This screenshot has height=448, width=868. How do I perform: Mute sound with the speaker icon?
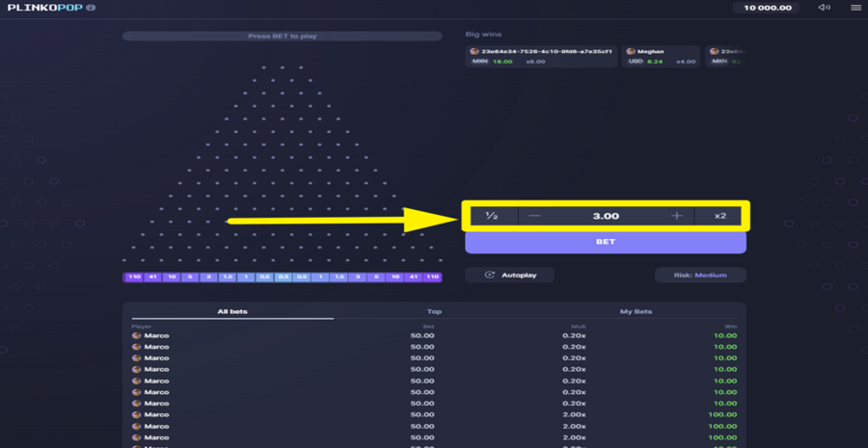pos(825,7)
